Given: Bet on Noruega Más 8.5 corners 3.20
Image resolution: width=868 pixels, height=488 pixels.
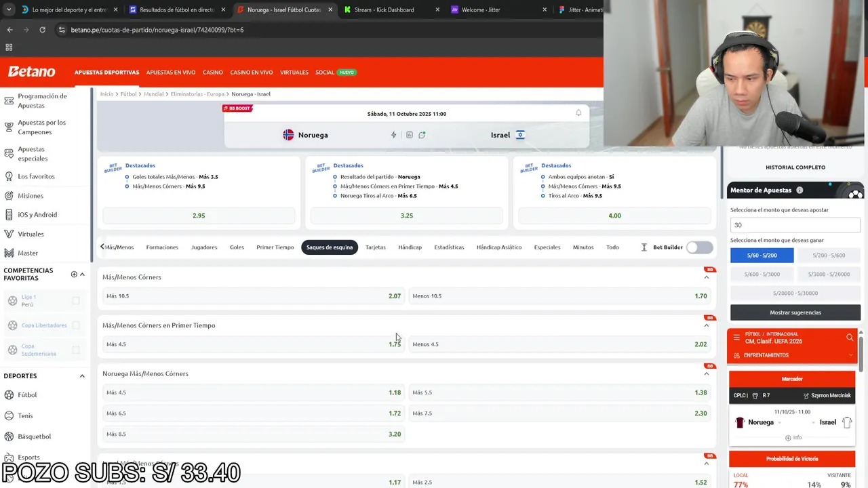Looking at the screenshot, I should pyautogui.click(x=254, y=434).
